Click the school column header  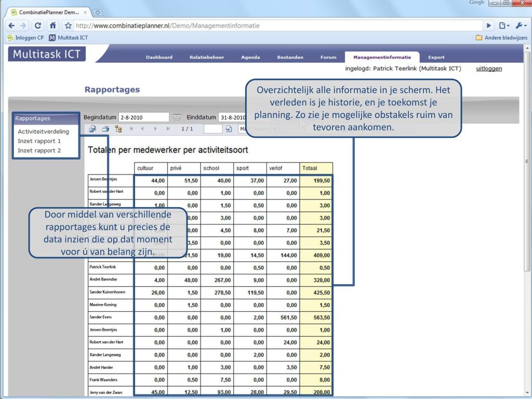[x=217, y=168]
